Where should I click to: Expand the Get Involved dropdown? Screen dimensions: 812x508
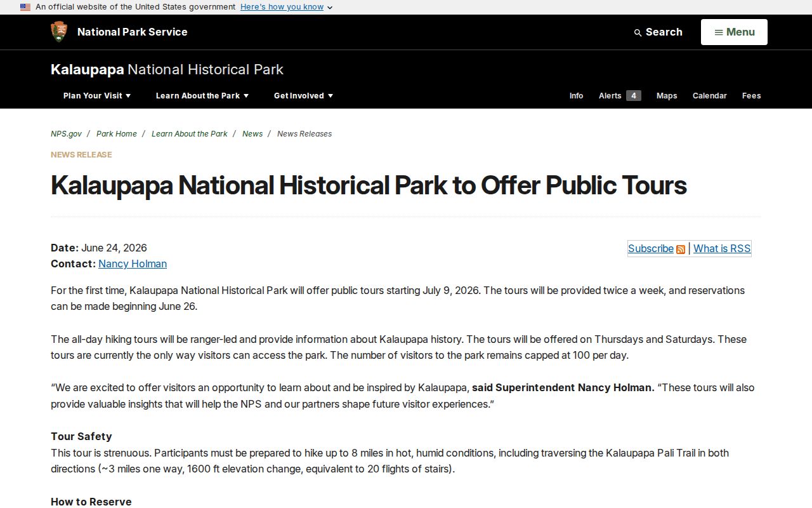click(x=303, y=96)
